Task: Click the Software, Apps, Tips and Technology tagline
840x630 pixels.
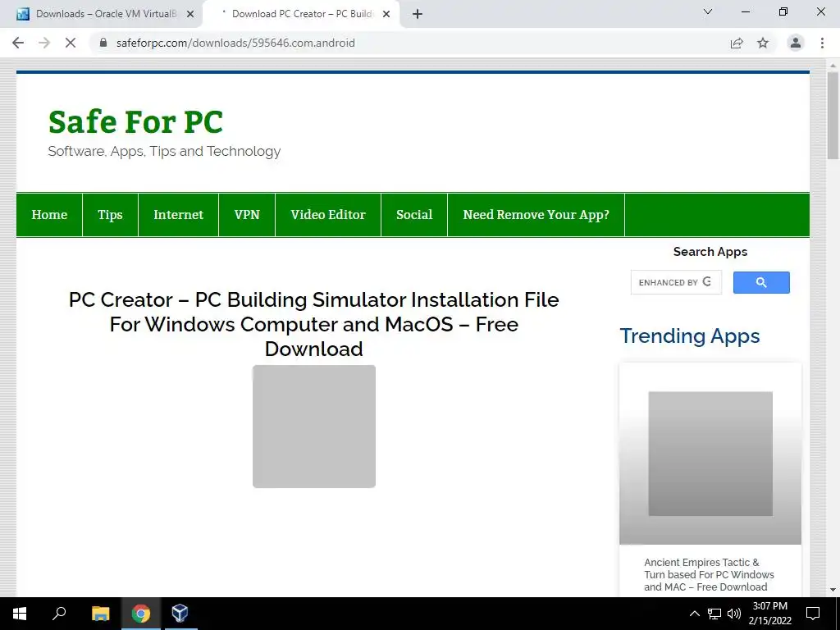Action: click(164, 151)
